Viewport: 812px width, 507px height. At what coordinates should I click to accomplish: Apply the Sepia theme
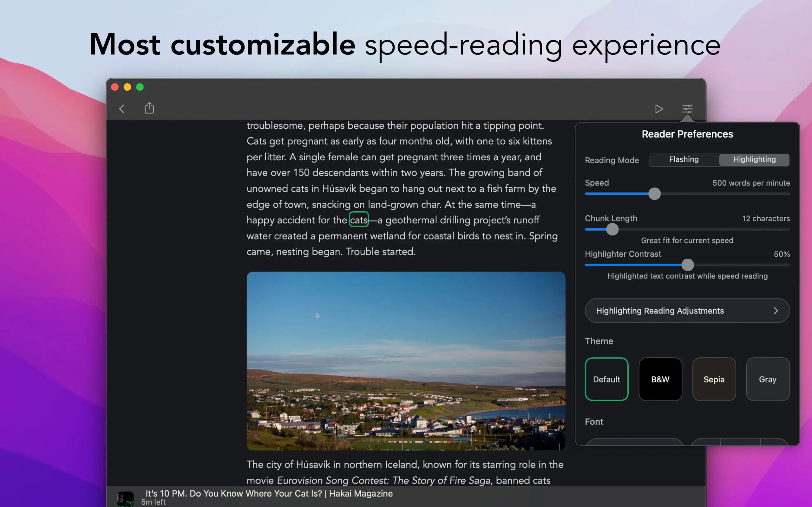714,379
